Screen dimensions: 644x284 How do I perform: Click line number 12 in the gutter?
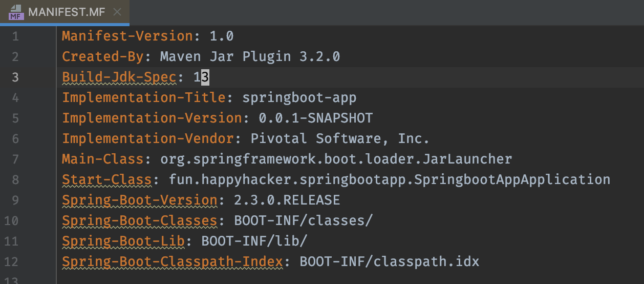click(x=11, y=261)
